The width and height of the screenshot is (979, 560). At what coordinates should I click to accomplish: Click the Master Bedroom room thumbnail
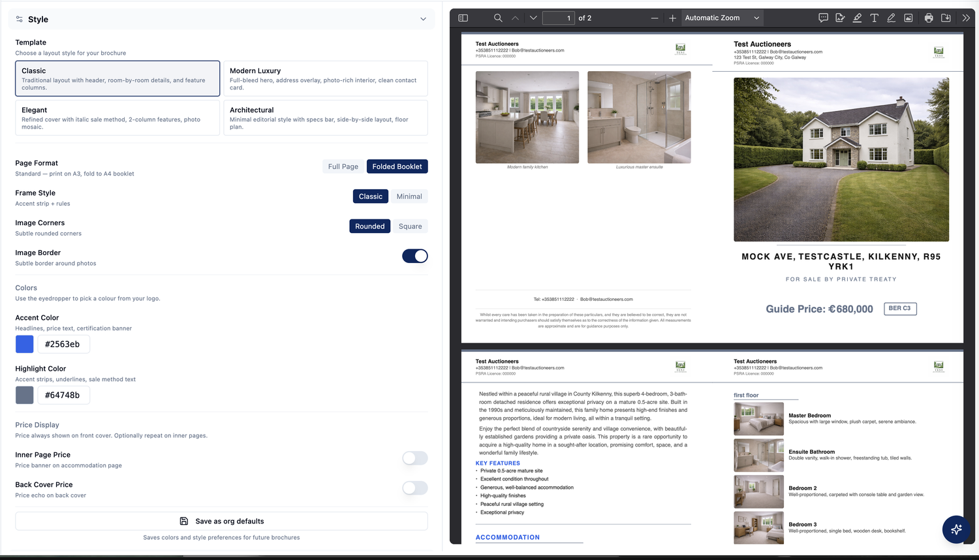coord(758,419)
